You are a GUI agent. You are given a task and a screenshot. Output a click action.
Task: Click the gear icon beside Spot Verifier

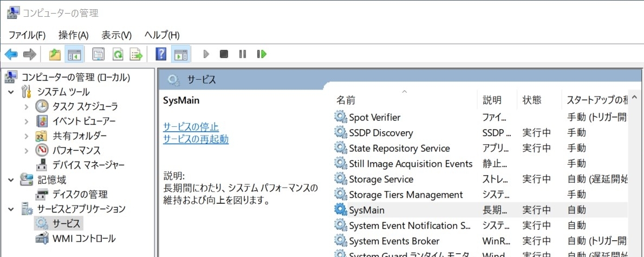coord(341,117)
